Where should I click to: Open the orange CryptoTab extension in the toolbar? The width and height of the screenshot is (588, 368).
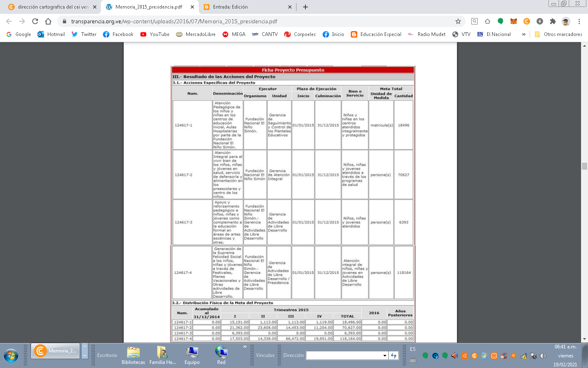(x=527, y=21)
